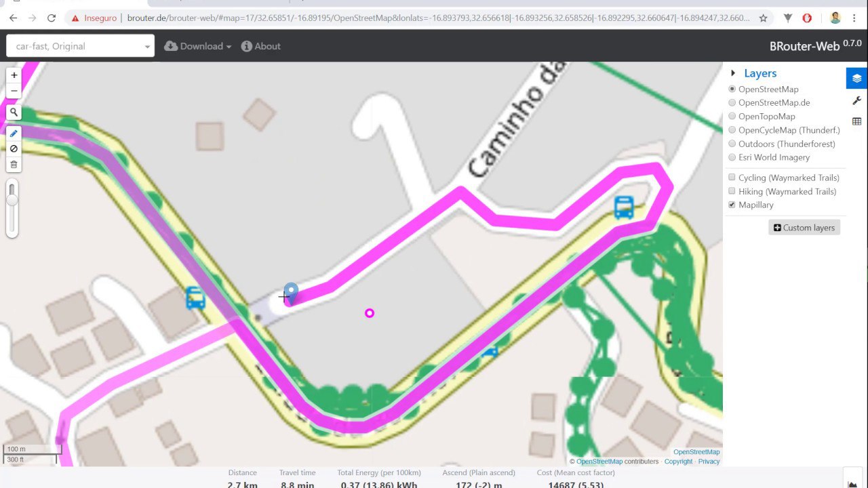868x488 pixels.
Task: Collapse the Layers section triangle
Action: point(733,73)
